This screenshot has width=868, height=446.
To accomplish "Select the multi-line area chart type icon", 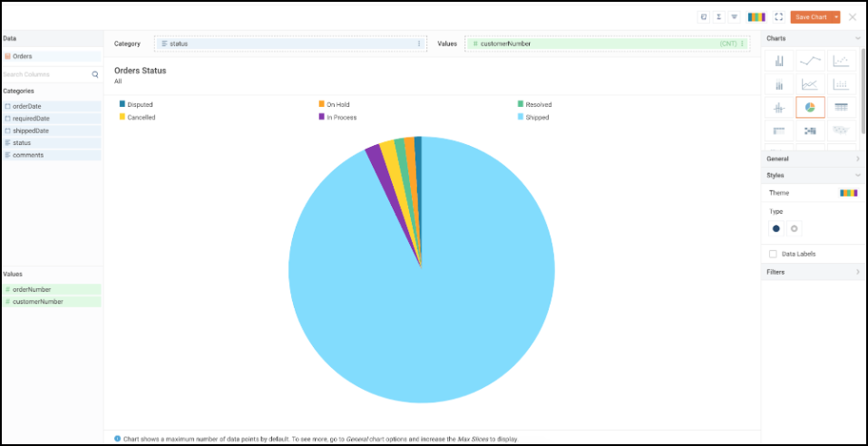I will 811,84.
